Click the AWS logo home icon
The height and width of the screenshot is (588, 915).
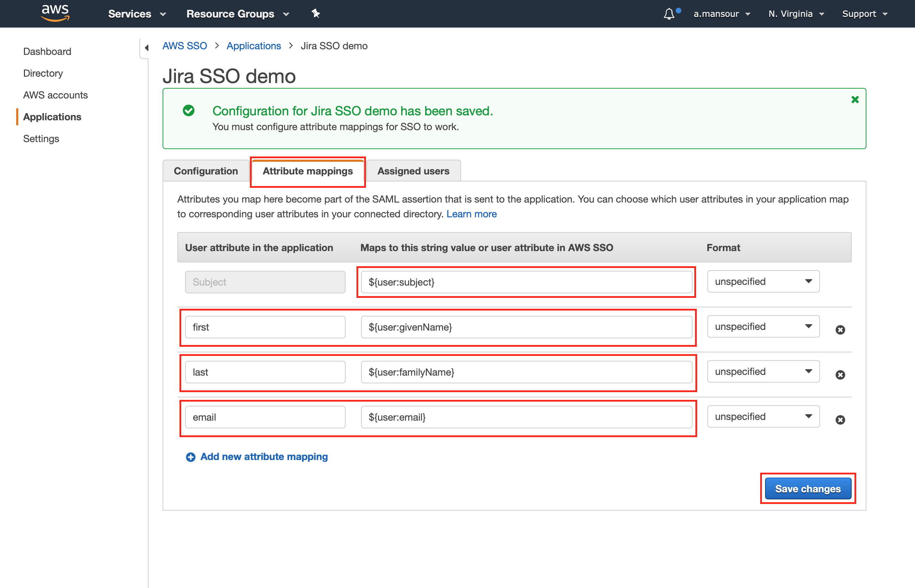55,14
